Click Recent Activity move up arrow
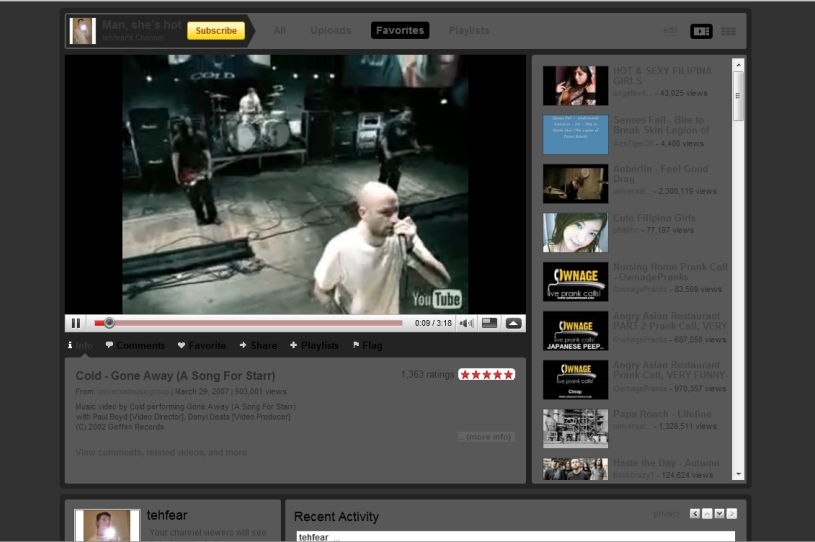The height and width of the screenshot is (542, 815). click(707, 514)
